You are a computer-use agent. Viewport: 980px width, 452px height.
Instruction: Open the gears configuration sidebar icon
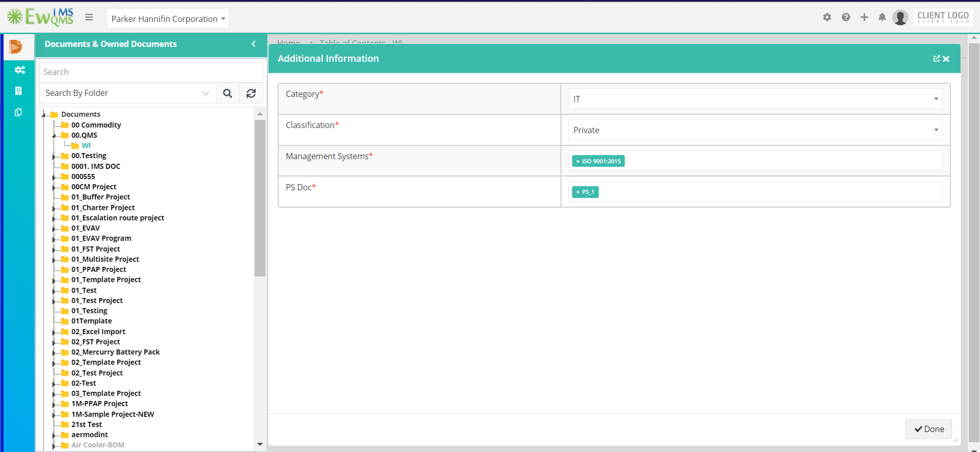point(19,70)
